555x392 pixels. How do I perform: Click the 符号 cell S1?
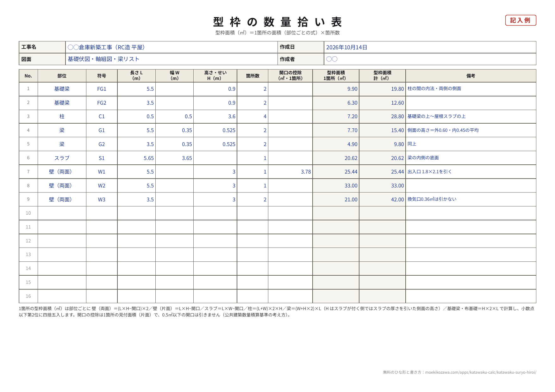(102, 158)
